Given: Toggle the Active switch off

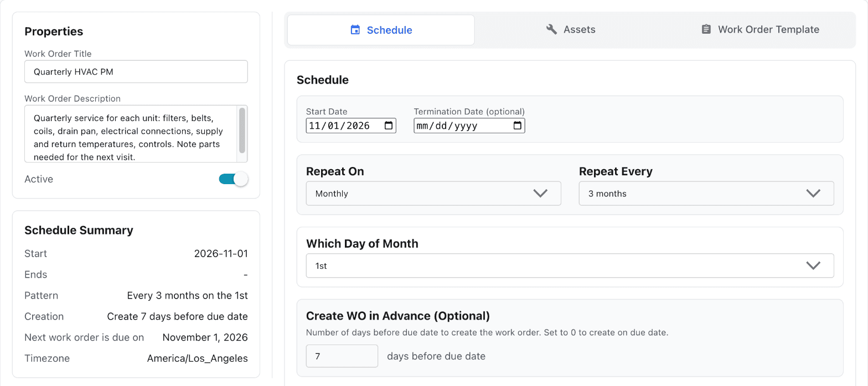Looking at the screenshot, I should point(234,179).
